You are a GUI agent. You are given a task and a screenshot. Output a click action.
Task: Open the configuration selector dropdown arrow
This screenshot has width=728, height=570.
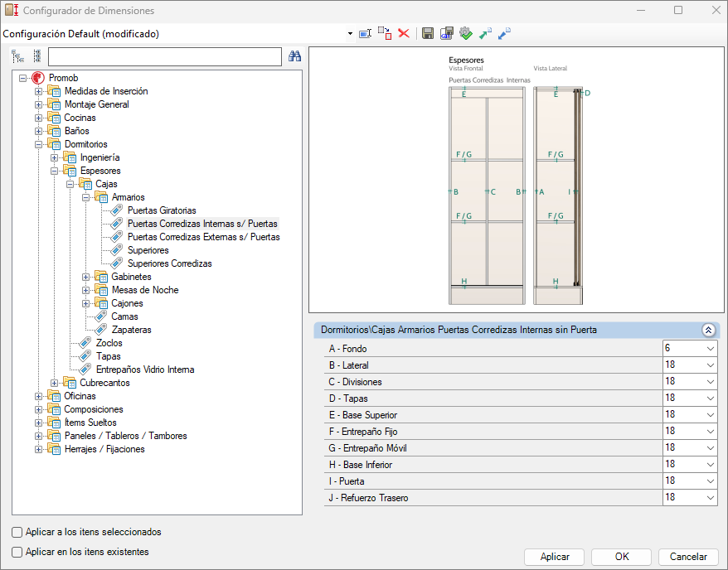pyautogui.click(x=350, y=34)
